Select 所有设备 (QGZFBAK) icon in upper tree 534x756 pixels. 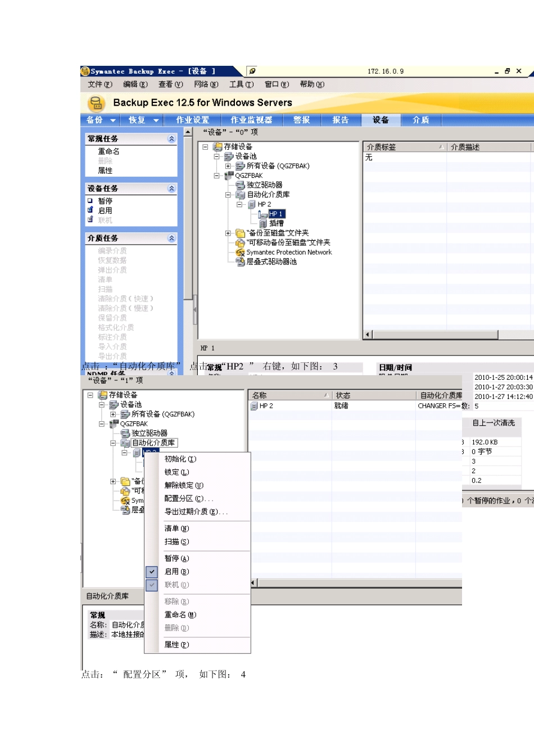tap(240, 166)
